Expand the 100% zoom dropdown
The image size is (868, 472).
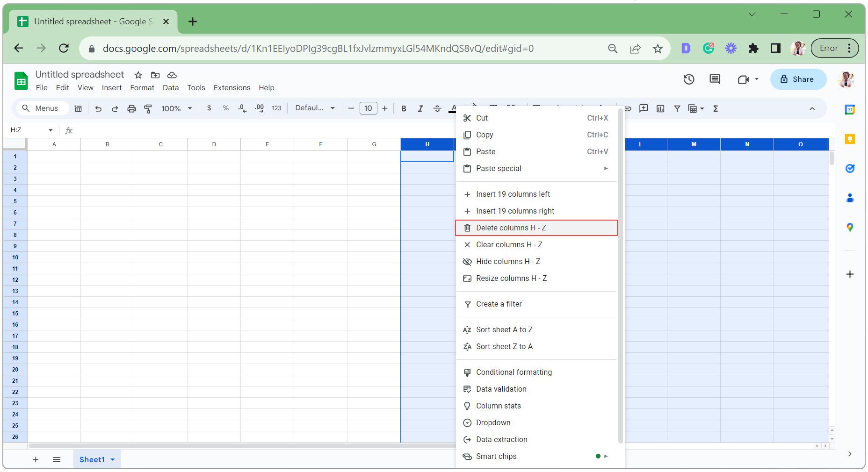[177, 108]
